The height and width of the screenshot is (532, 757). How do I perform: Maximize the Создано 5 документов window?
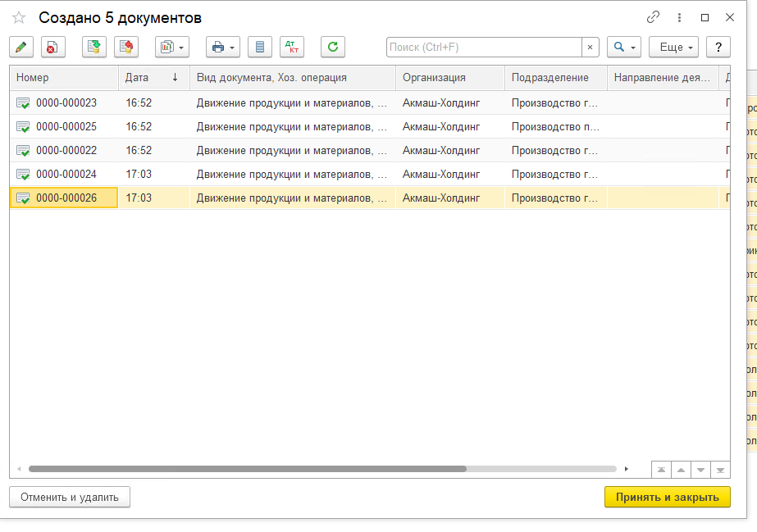(x=705, y=17)
